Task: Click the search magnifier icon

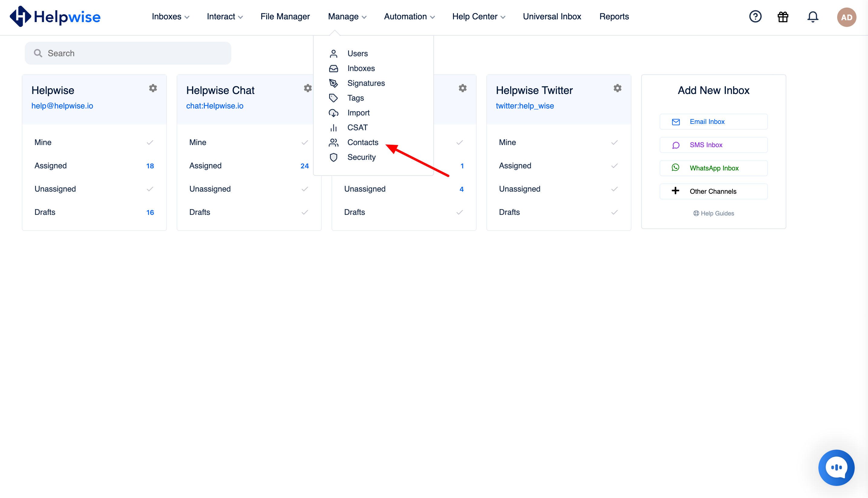Action: (x=38, y=53)
